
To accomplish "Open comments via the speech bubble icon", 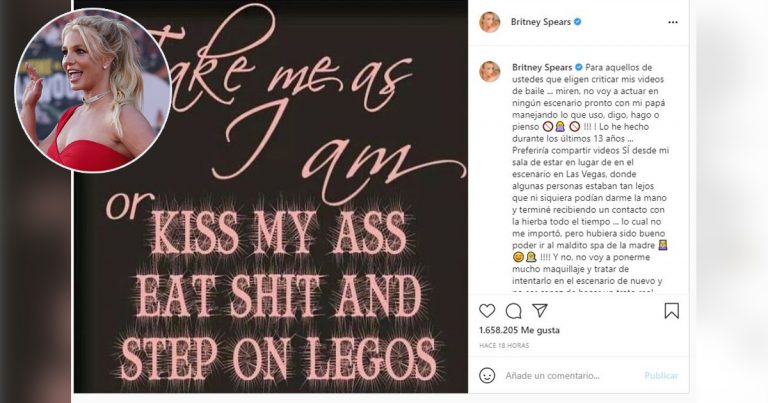I will (514, 311).
